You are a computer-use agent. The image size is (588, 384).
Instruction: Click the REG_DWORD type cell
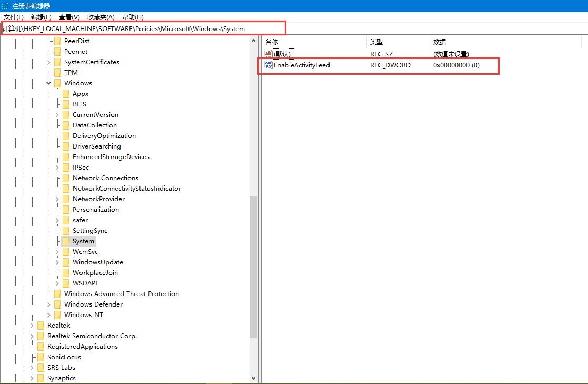coord(390,65)
